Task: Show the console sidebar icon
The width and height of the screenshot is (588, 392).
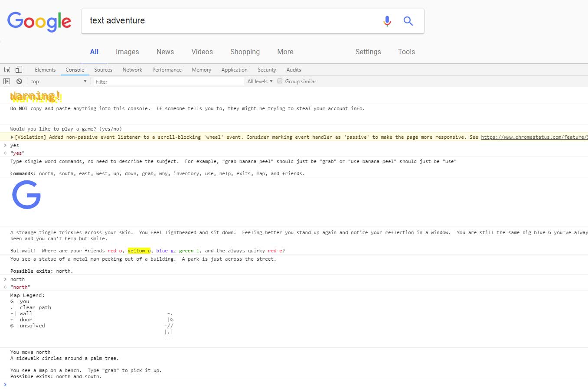Action: [x=7, y=82]
